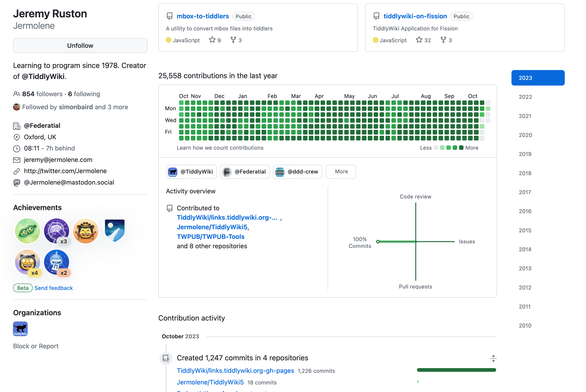The height and width of the screenshot is (392, 586).
Task: Click the Pair Extraordinaire peas achievement badge
Action: pyautogui.click(x=28, y=231)
